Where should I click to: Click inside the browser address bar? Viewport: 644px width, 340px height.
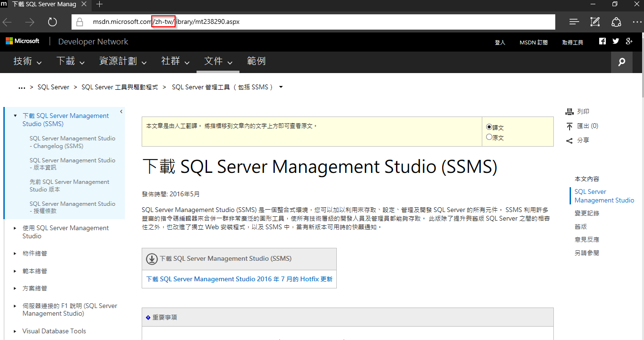click(x=286, y=21)
